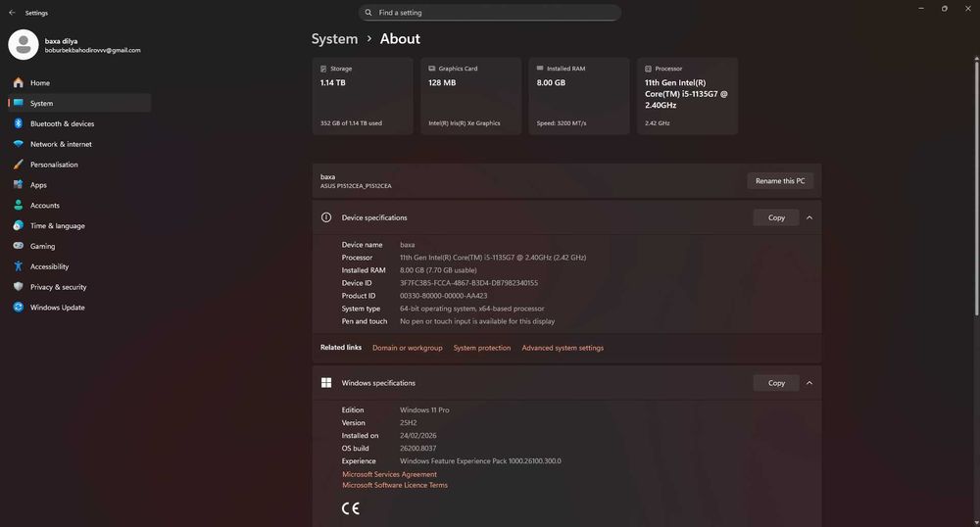Select the Installed on date 24/02/2026
The height and width of the screenshot is (527, 980).
pyautogui.click(x=418, y=436)
